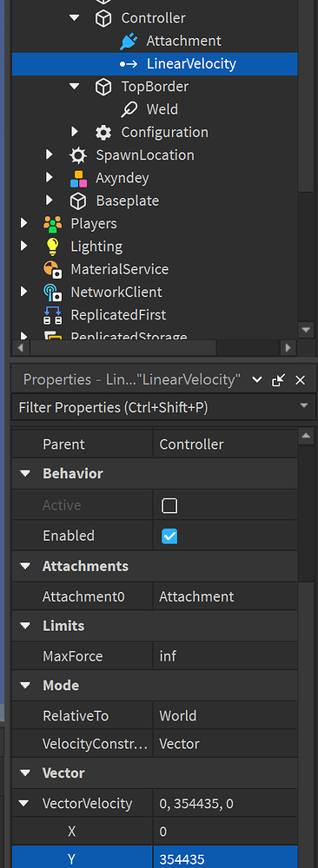Viewport: 318px width, 868px height.
Task: Select the Weld item icon under TopBorder
Action: pyautogui.click(x=129, y=109)
